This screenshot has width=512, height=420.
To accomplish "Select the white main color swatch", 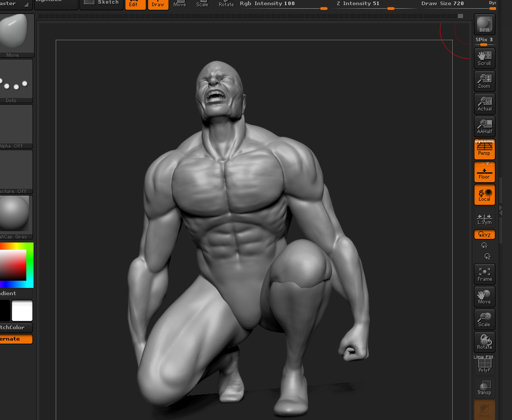I will point(22,311).
